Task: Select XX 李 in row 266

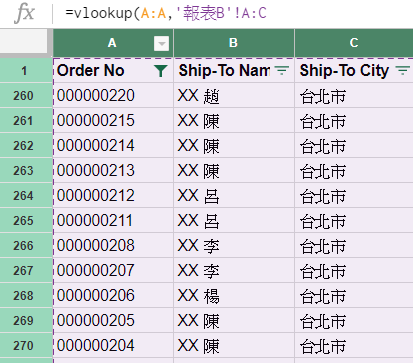Action: (234, 245)
